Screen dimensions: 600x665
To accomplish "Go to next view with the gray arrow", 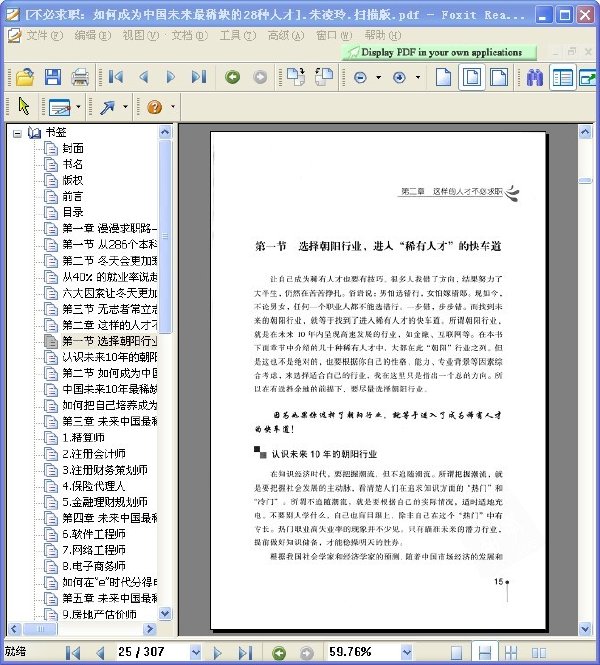I will [x=260, y=77].
